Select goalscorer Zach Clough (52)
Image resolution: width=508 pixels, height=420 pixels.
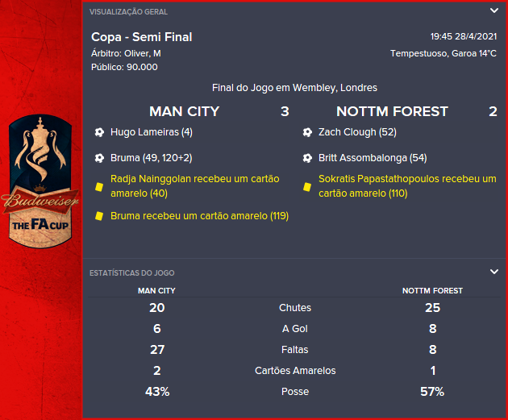click(x=357, y=132)
